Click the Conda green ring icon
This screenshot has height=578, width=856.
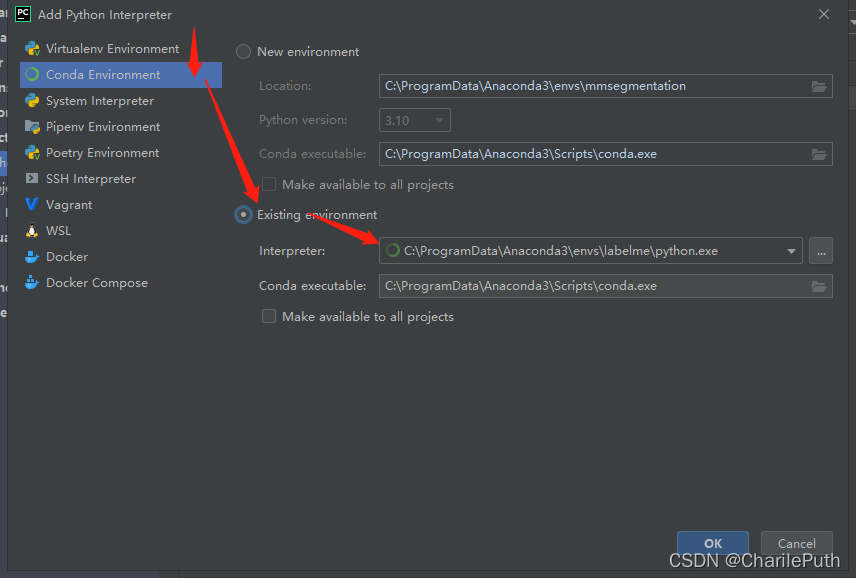point(32,74)
